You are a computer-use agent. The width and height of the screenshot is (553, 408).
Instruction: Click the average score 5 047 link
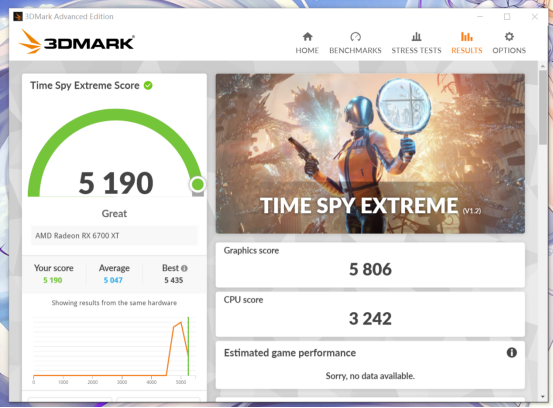tap(113, 280)
